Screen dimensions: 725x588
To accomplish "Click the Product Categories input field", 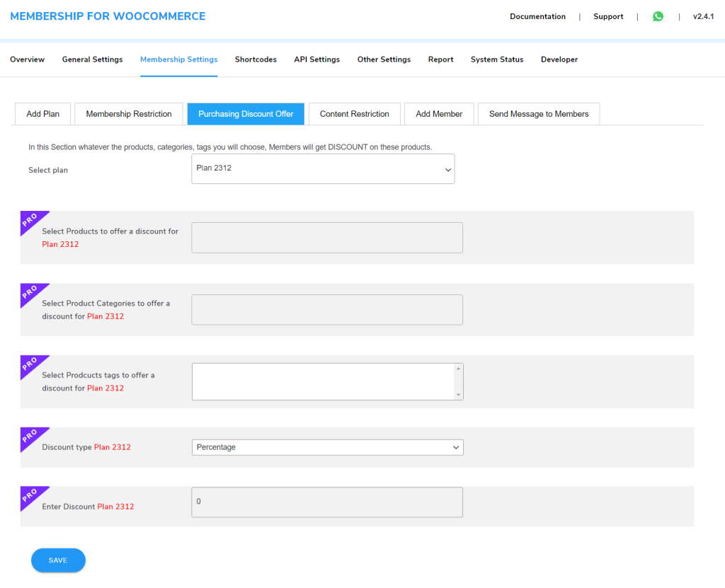I will tap(327, 310).
